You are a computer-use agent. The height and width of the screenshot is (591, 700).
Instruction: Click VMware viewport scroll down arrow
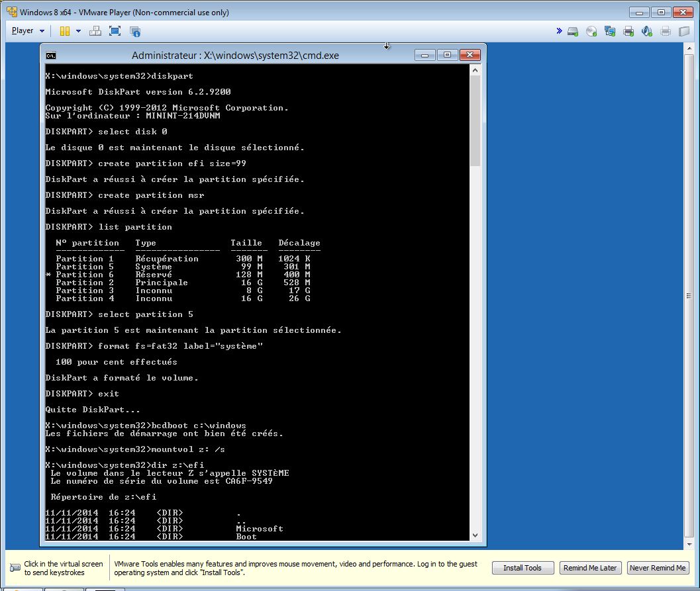coord(689,544)
